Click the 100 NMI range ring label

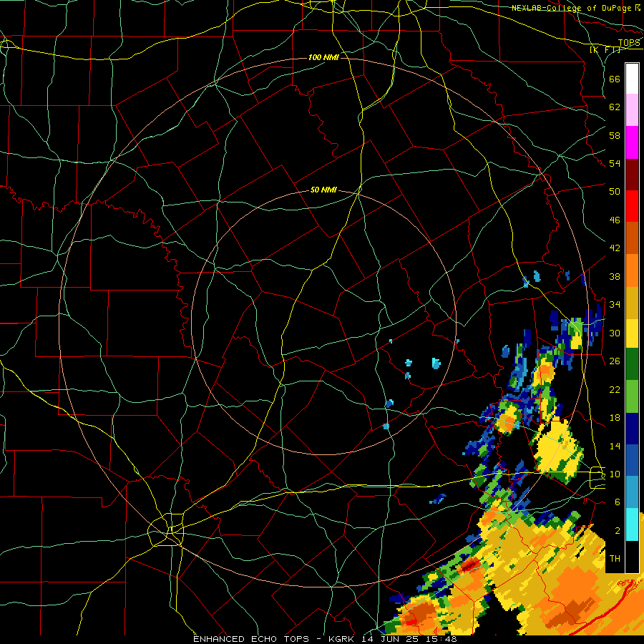[x=323, y=57]
